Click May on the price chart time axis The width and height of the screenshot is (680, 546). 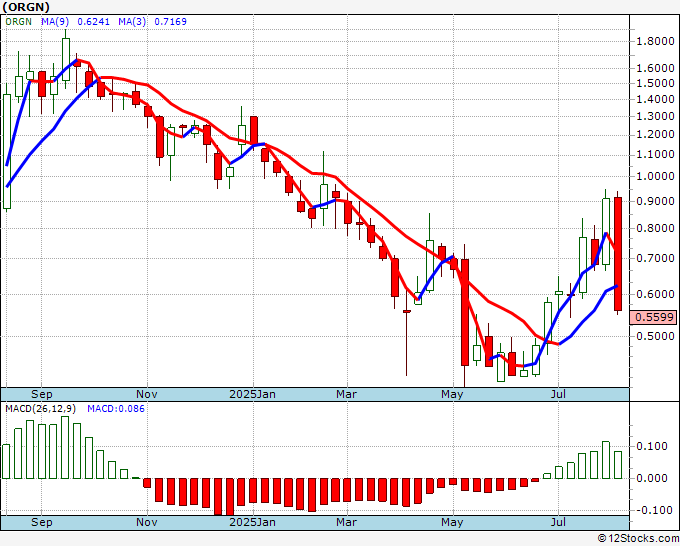[452, 394]
